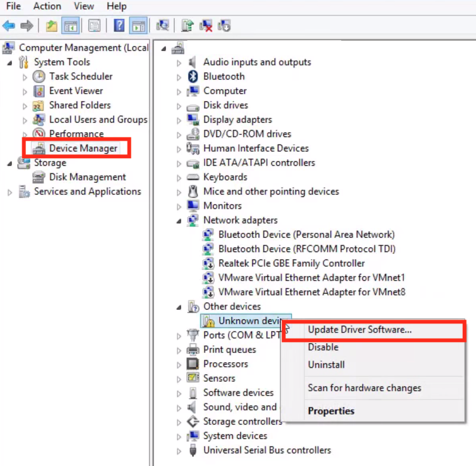This screenshot has width=476, height=466.
Task: Click the Event Viewer icon
Action: click(39, 91)
